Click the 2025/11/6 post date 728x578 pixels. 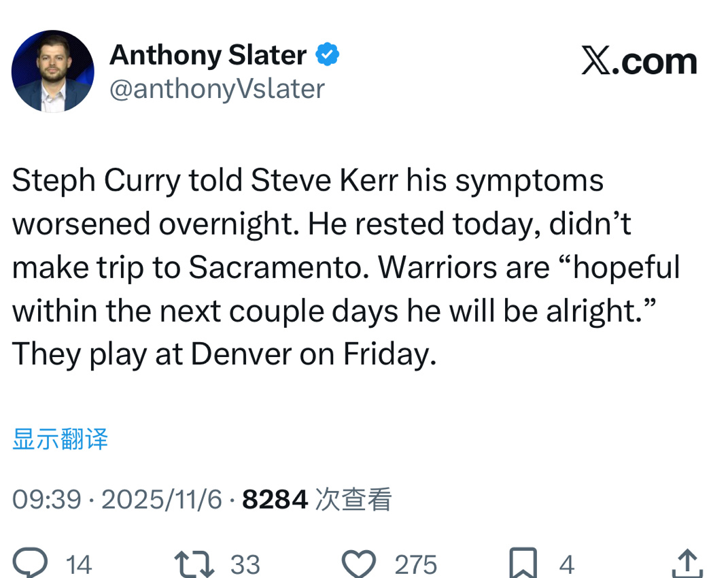162,500
